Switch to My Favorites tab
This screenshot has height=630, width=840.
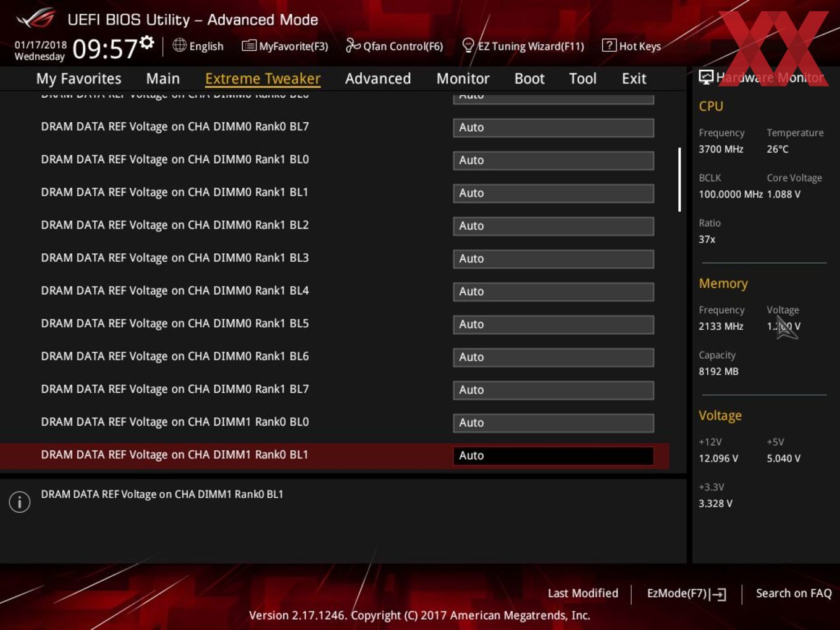(x=78, y=78)
